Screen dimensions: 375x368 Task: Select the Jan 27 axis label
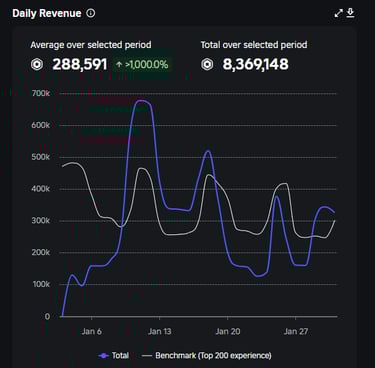(x=296, y=331)
